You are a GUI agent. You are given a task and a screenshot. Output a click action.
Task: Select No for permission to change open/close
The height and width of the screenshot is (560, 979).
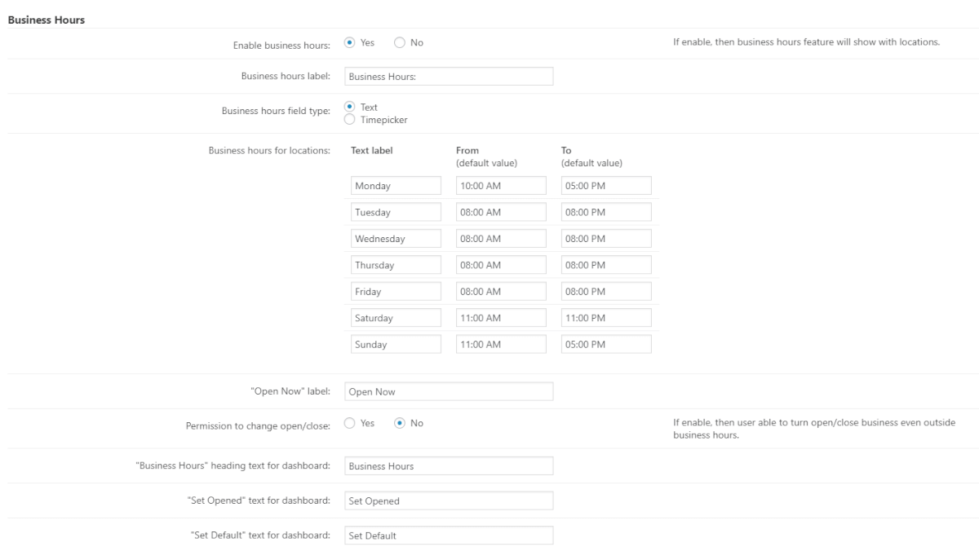(400, 423)
